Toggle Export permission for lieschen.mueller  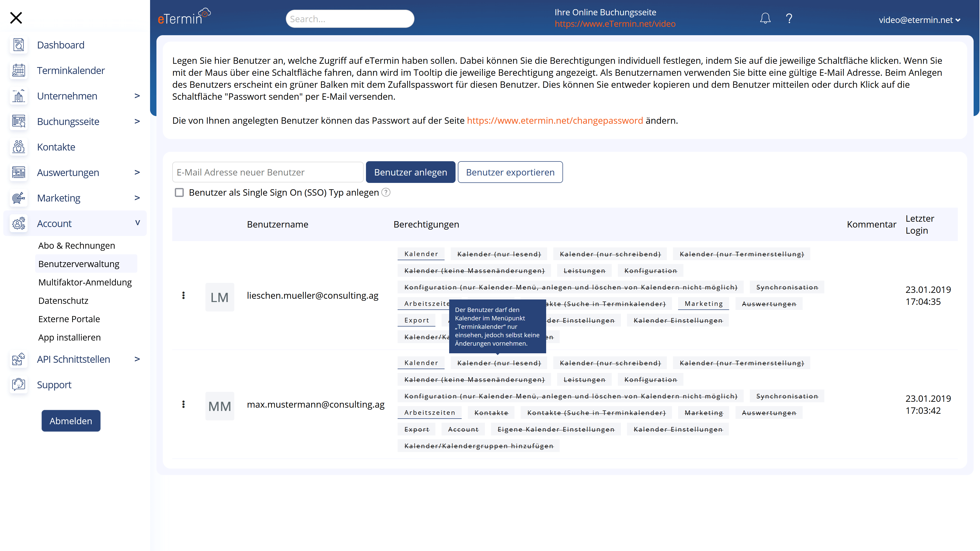click(416, 320)
